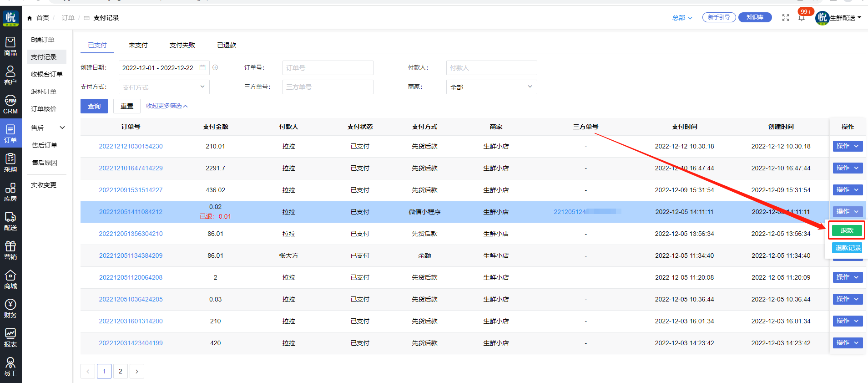Click the 付款人 input field
Screen dimensions: 868x383
tap(491, 68)
